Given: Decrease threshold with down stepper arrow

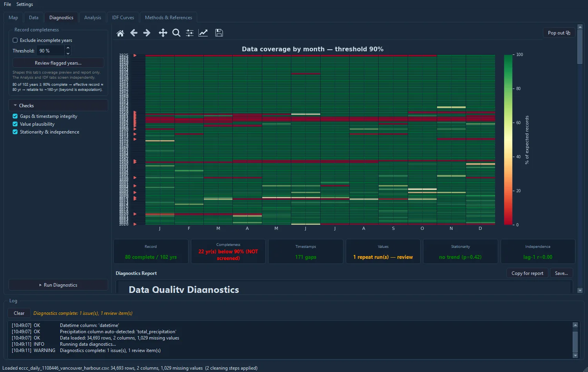Looking at the screenshot, I should (68, 53).
